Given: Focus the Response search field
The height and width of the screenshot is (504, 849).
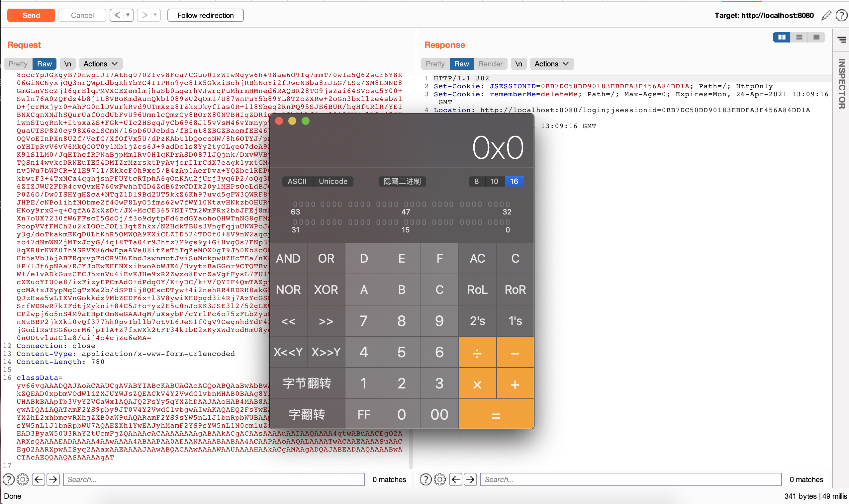Looking at the screenshot, I should click(x=631, y=479).
